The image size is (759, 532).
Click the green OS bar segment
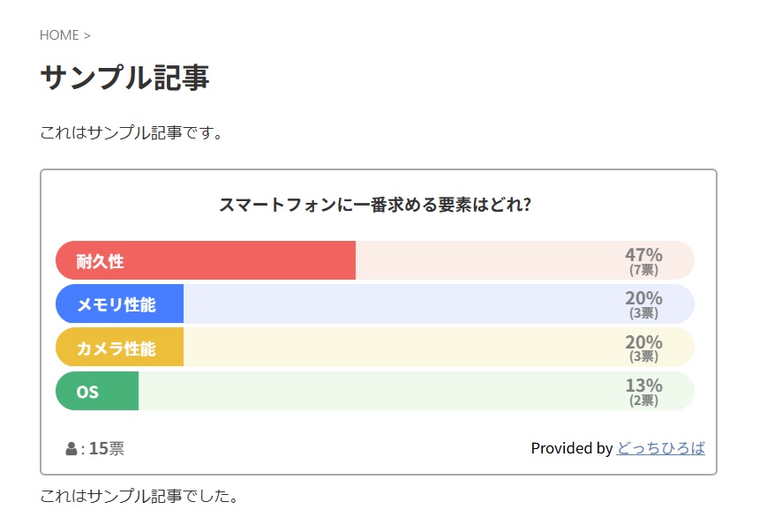(x=97, y=390)
